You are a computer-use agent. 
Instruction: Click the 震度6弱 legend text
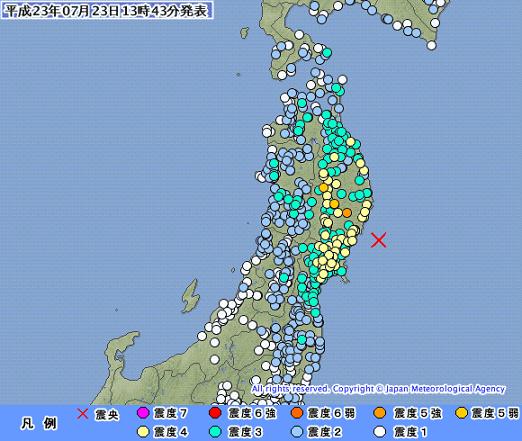(x=331, y=414)
